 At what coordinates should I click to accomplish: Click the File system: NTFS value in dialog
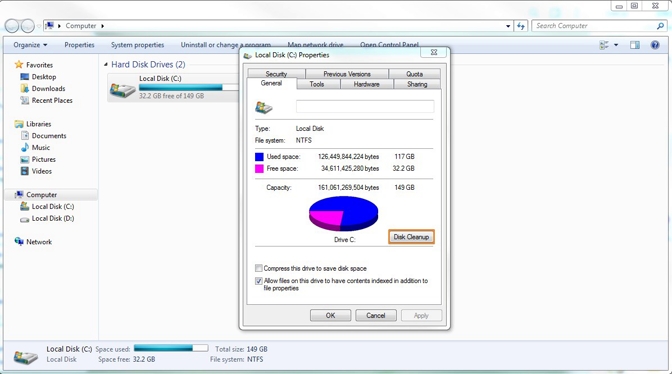304,141
